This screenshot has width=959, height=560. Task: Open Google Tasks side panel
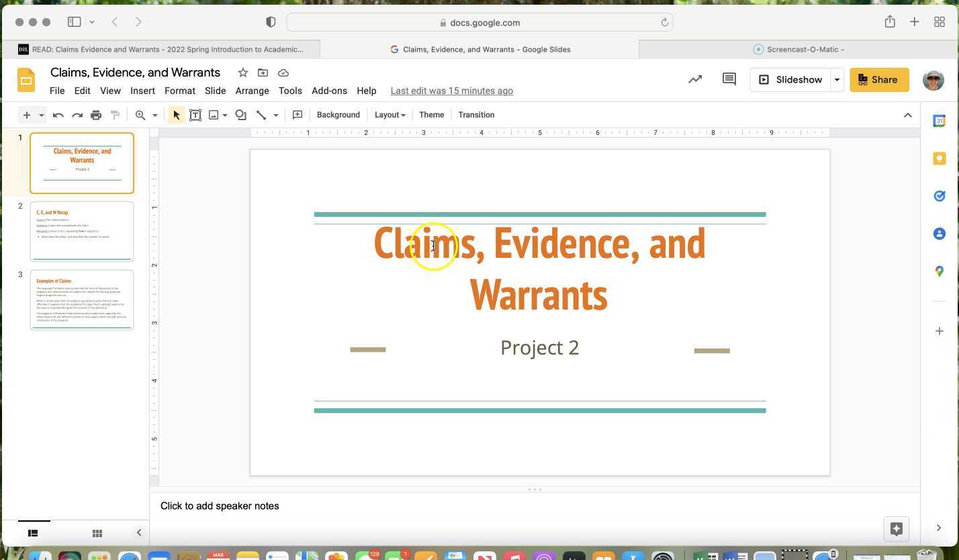point(939,195)
